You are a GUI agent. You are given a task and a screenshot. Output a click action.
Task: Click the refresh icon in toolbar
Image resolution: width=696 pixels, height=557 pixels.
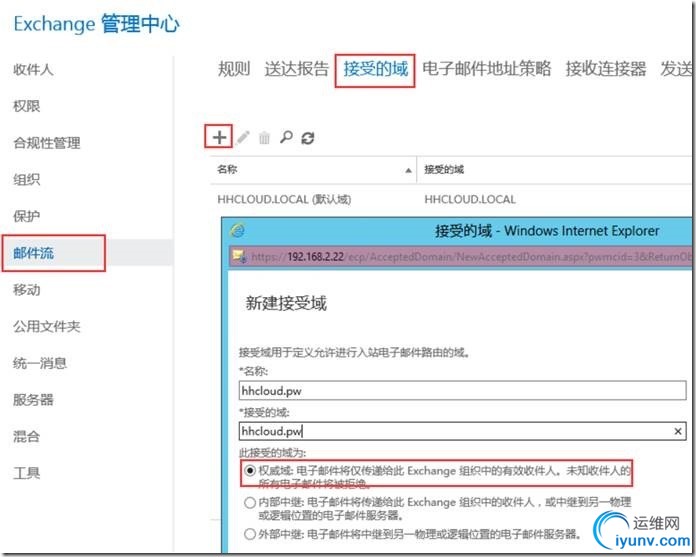(x=308, y=138)
